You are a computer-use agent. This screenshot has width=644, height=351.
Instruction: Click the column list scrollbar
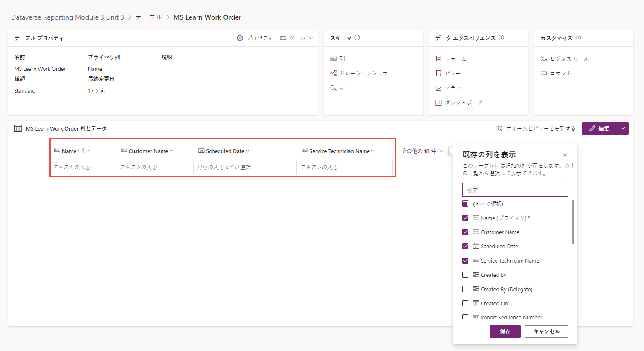[x=573, y=222]
